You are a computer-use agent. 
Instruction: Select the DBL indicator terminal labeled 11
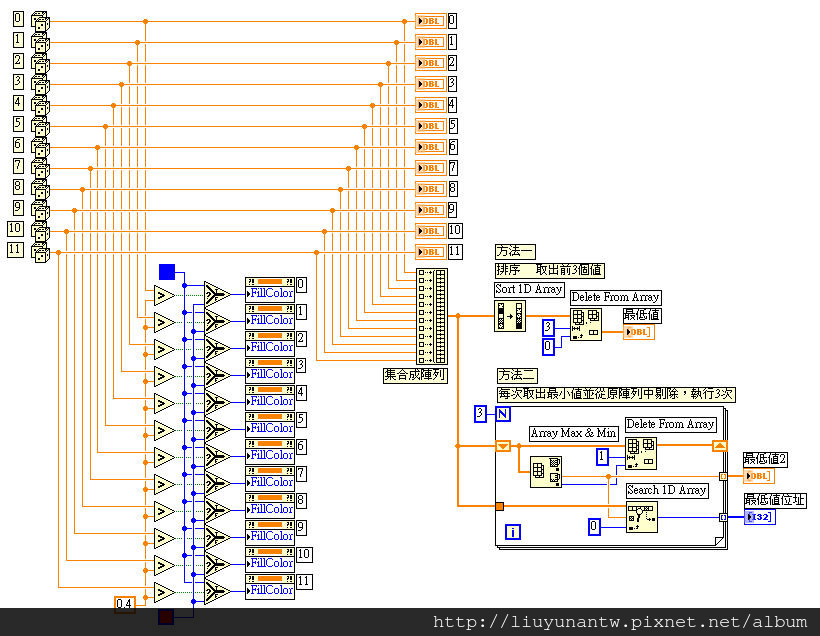430,252
